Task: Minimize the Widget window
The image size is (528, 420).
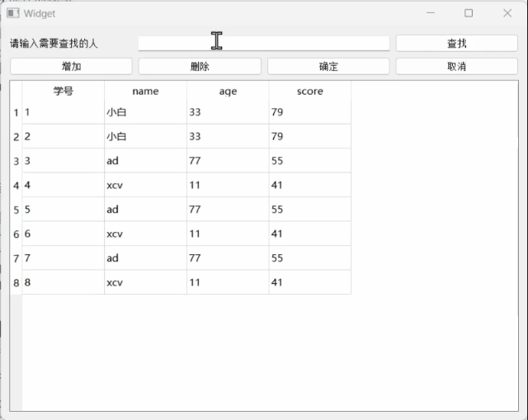Action: [x=431, y=13]
